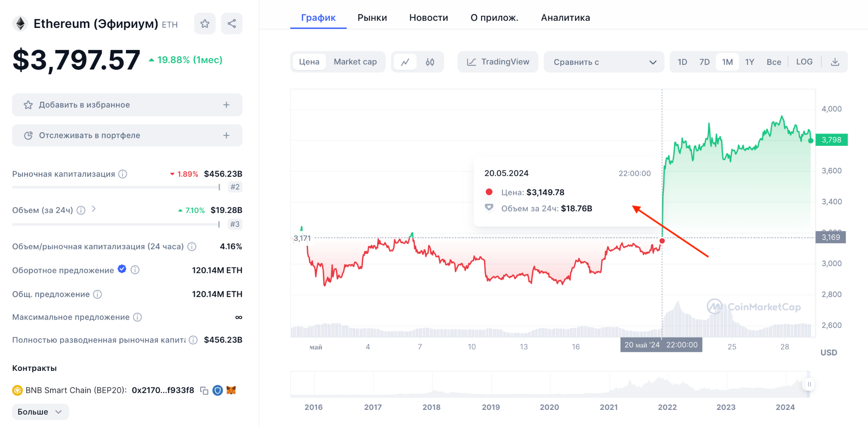Click the ETH ticker beside the title
Screen dimensions: 868x426
tap(170, 25)
